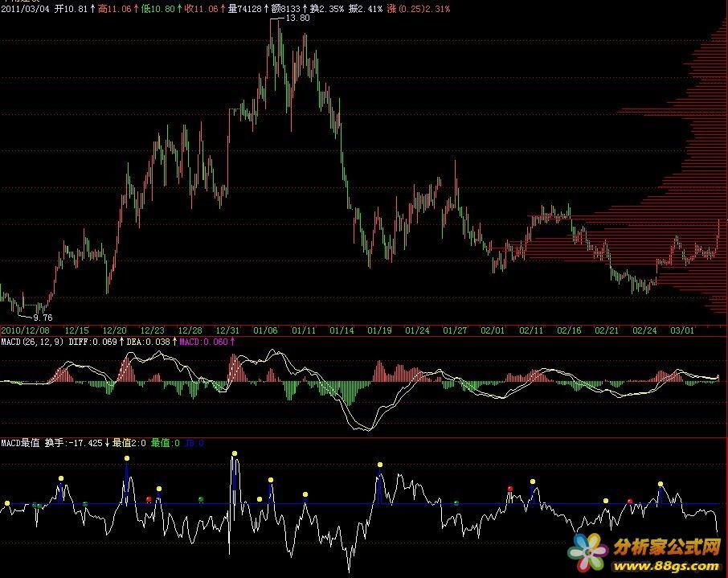Select the 12/28 date axis label
Viewport: 728px width, 578px height.
click(x=190, y=330)
